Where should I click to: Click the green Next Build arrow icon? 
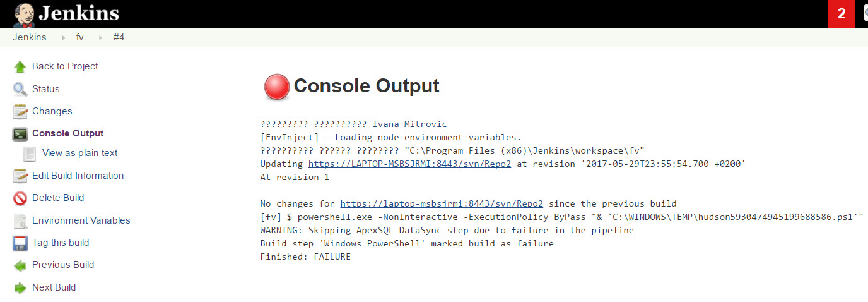20,288
